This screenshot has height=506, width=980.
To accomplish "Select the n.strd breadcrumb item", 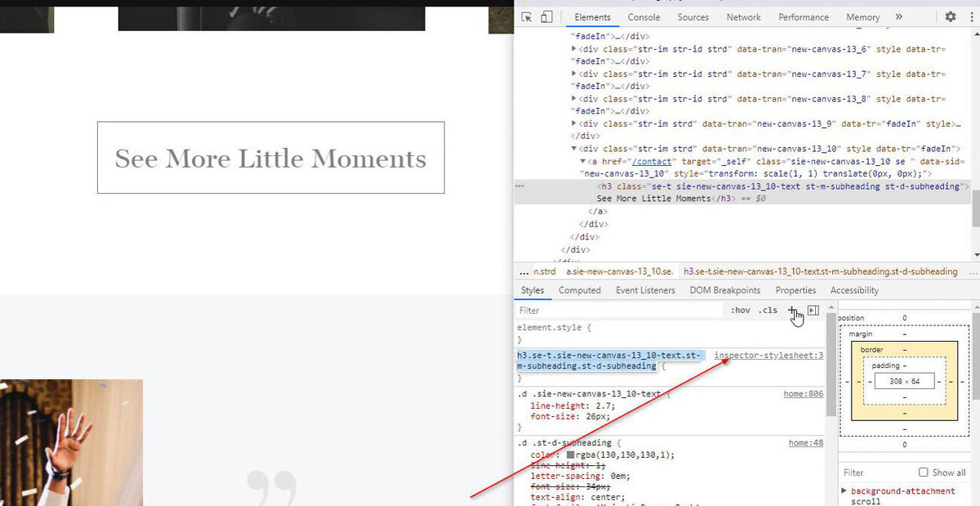I will 545,271.
